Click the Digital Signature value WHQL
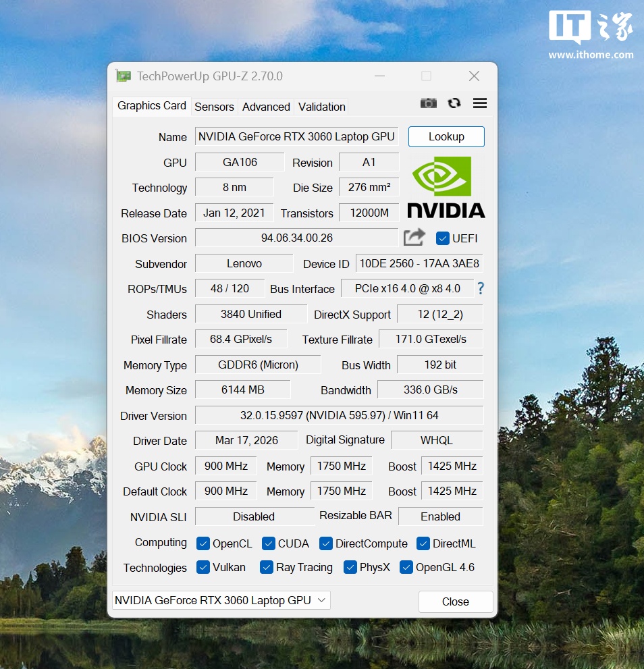 point(437,440)
